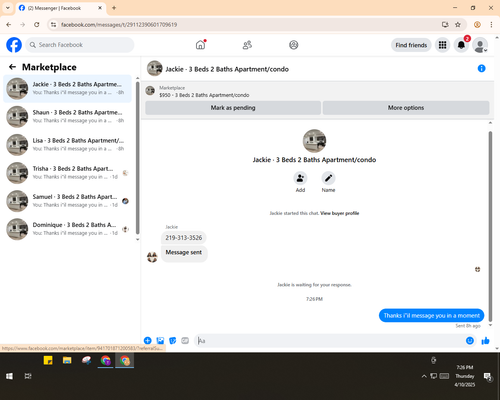Bookmark this page with the star icon
Viewport: 500px width, 400px height.
point(458,24)
